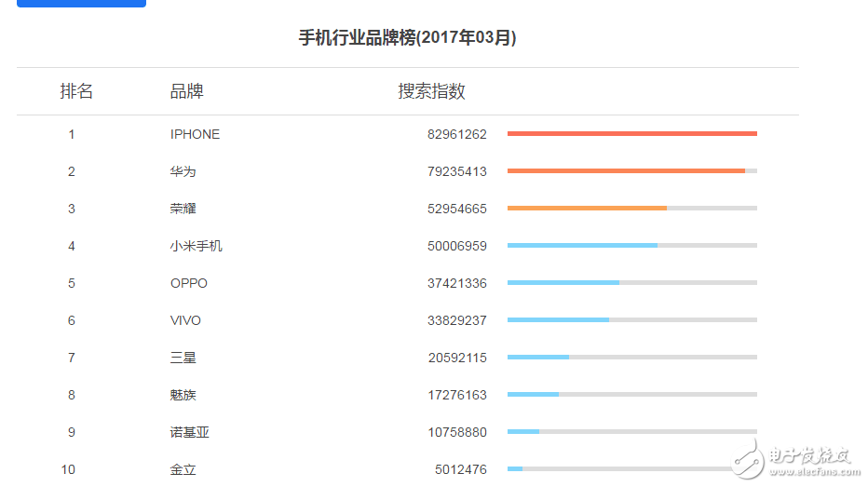The image size is (868, 487).
Task: Click the 金立 brand name
Action: [x=183, y=469]
